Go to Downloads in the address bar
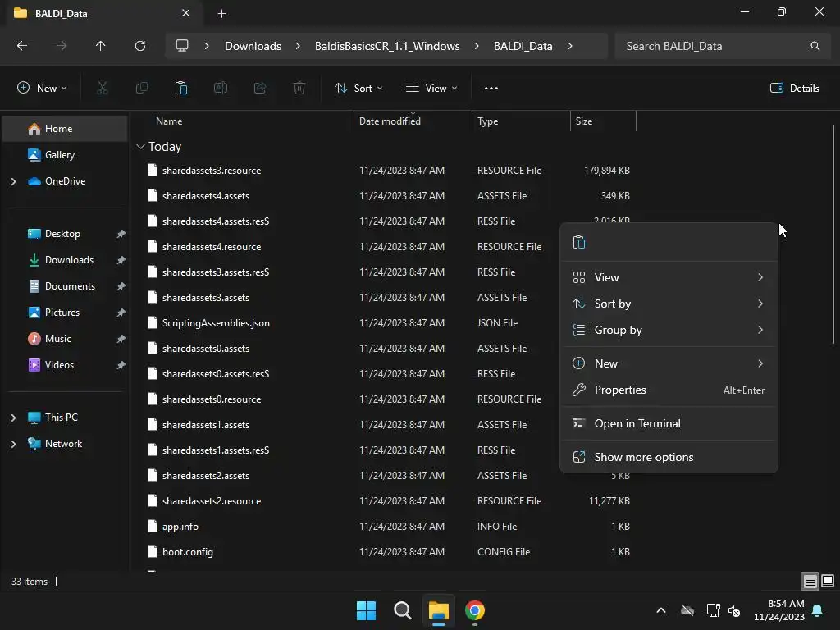The height and width of the screenshot is (630, 840). tap(253, 46)
